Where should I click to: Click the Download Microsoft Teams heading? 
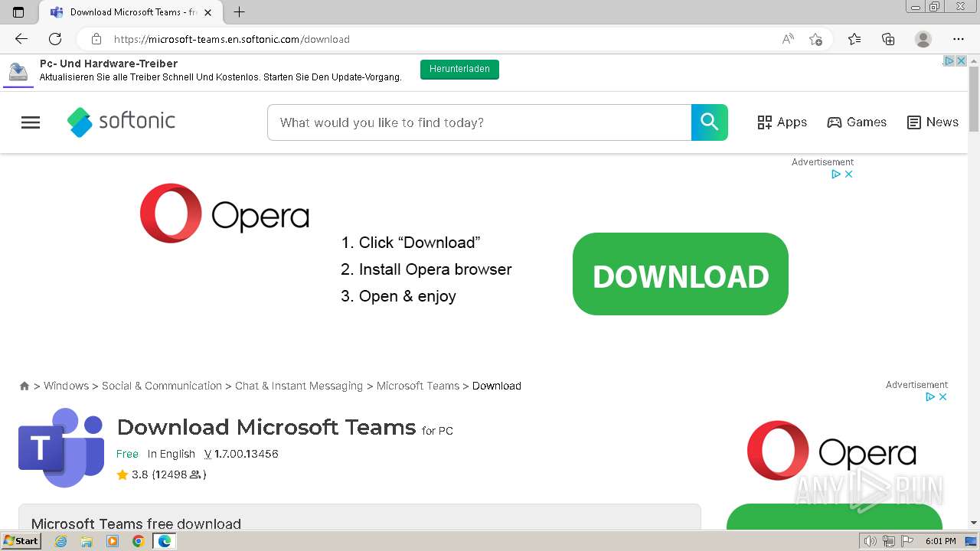click(266, 427)
